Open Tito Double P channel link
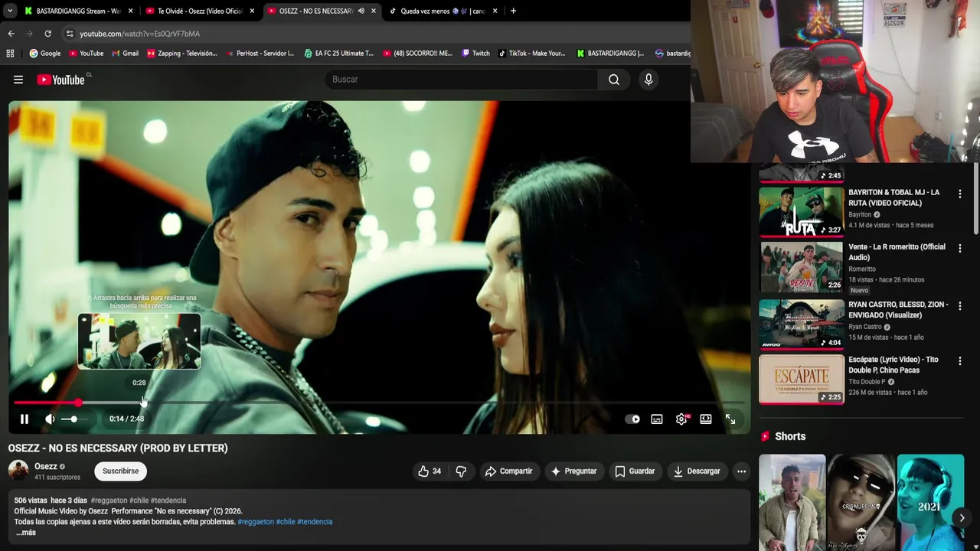 tap(867, 382)
